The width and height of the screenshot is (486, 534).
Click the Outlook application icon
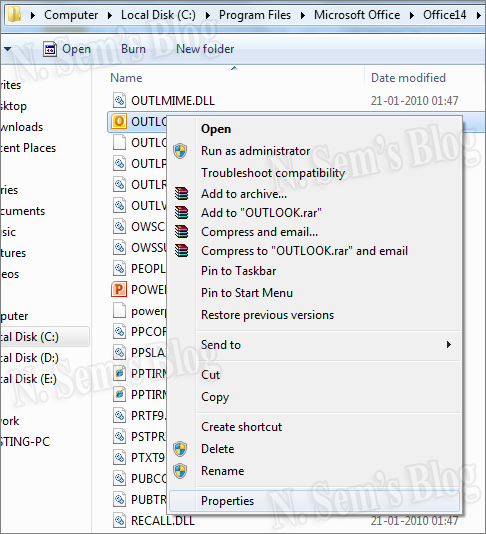pyautogui.click(x=119, y=121)
